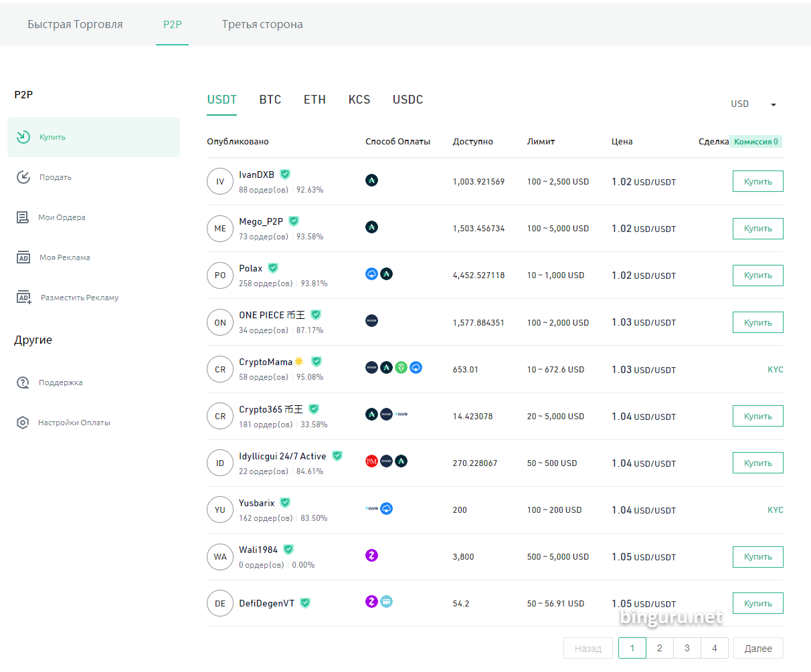Go to the Третья сторона tab
This screenshot has height=672, width=811.
pyautogui.click(x=262, y=25)
